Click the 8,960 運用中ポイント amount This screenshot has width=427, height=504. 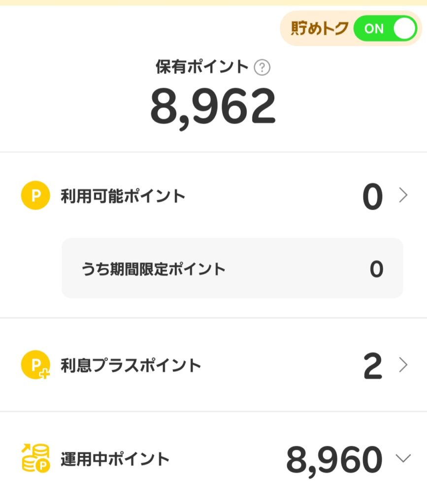click(x=334, y=460)
